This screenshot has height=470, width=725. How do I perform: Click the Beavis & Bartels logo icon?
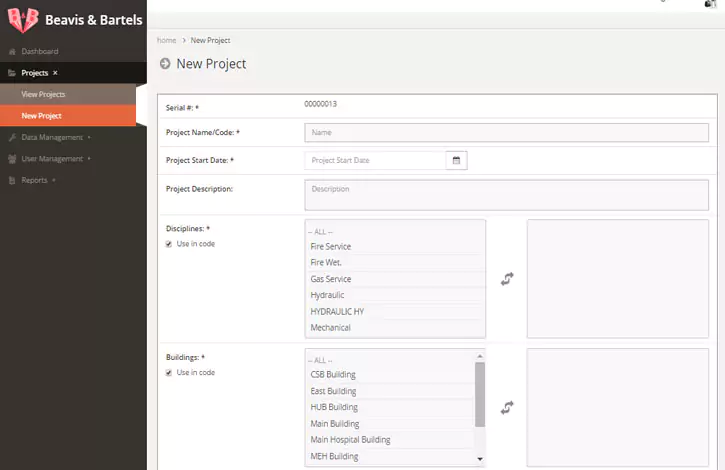point(22,20)
